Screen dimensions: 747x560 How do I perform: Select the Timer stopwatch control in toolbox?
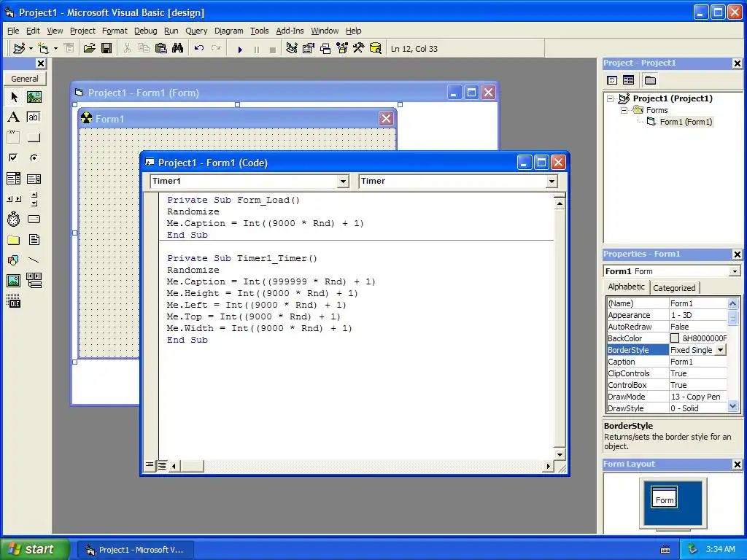pos(14,219)
